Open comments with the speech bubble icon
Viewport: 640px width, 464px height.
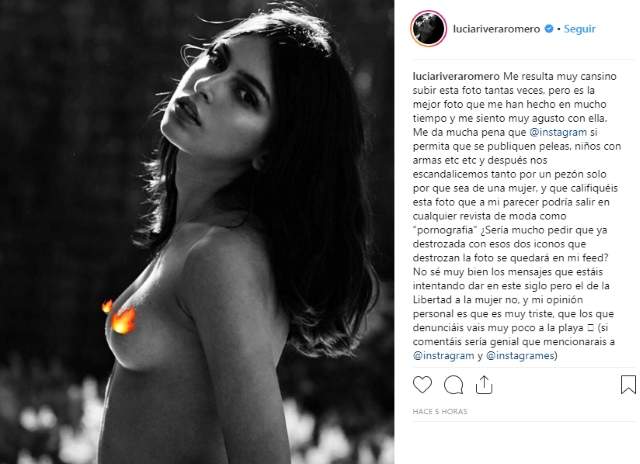pos(453,384)
